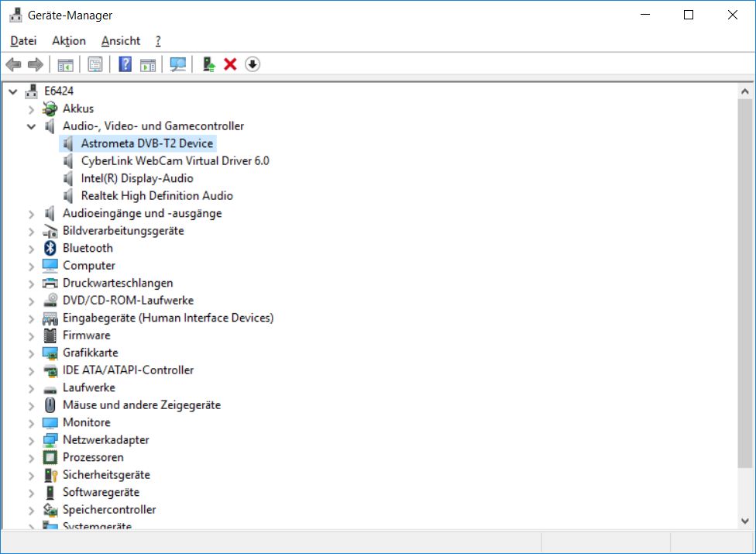Click the update driver toolbar icon
The width and height of the screenshot is (756, 554).
(x=208, y=64)
